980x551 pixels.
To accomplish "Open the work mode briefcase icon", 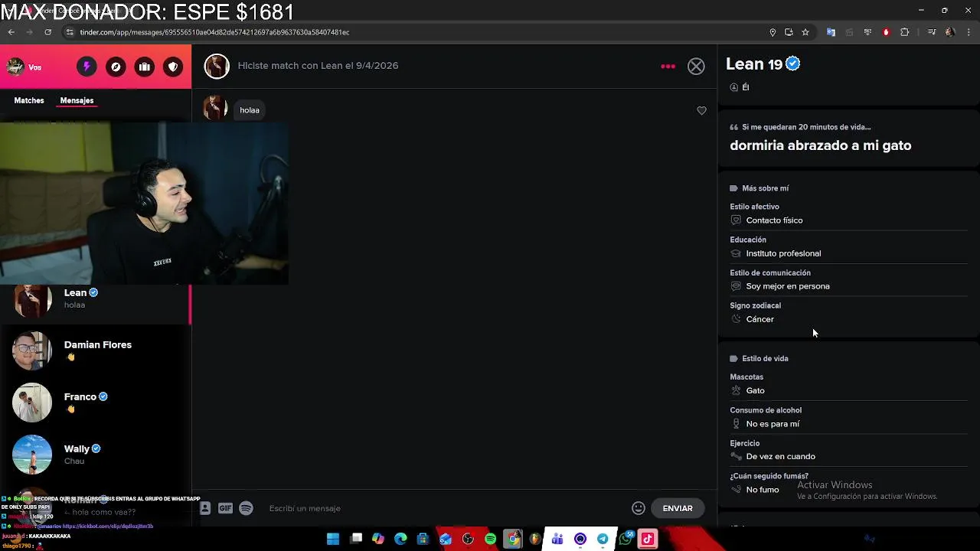I will coord(144,67).
